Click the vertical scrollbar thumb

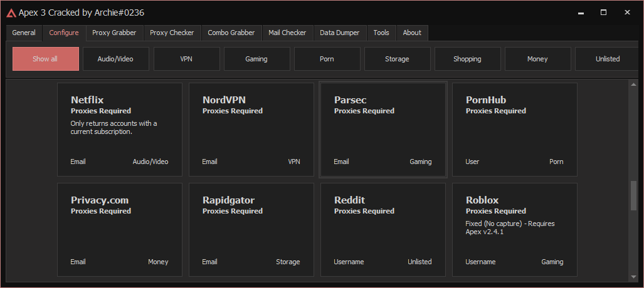pos(633,195)
